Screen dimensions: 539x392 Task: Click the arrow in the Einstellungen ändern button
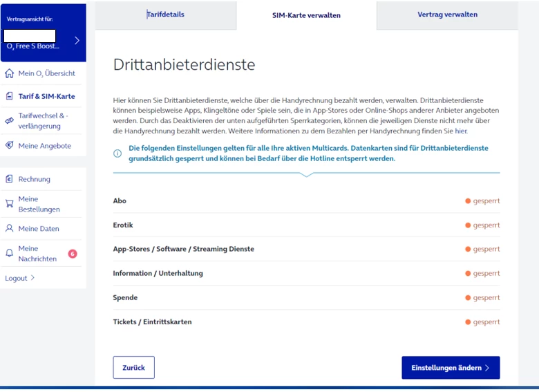pos(487,368)
